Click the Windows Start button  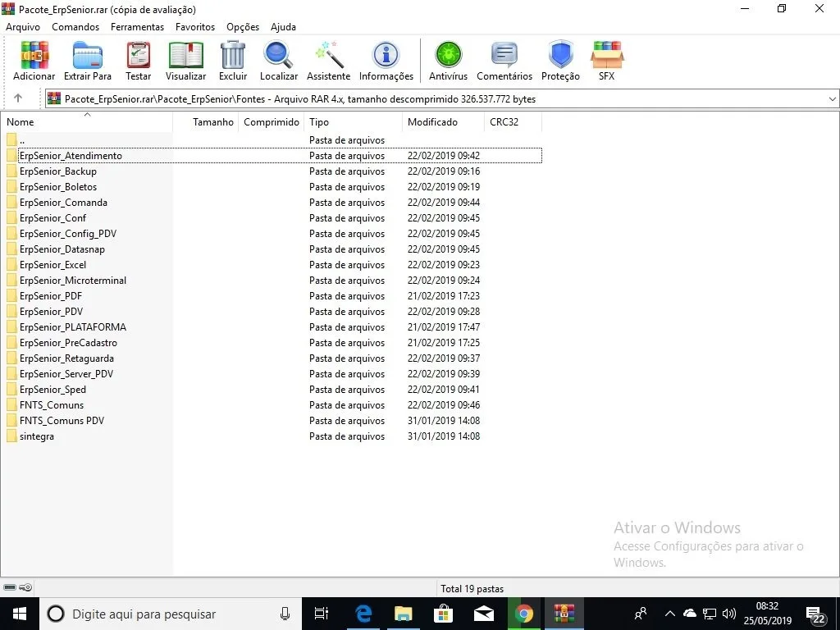coord(20,614)
